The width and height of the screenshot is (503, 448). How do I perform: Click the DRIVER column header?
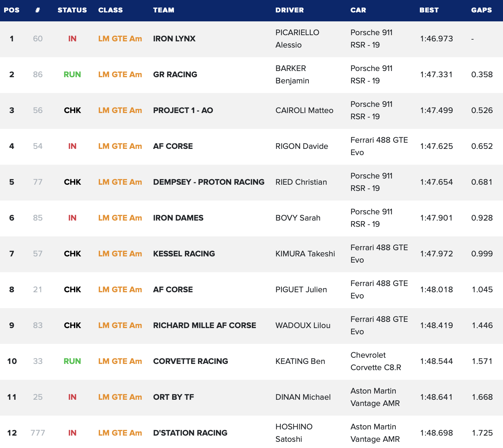(x=289, y=10)
